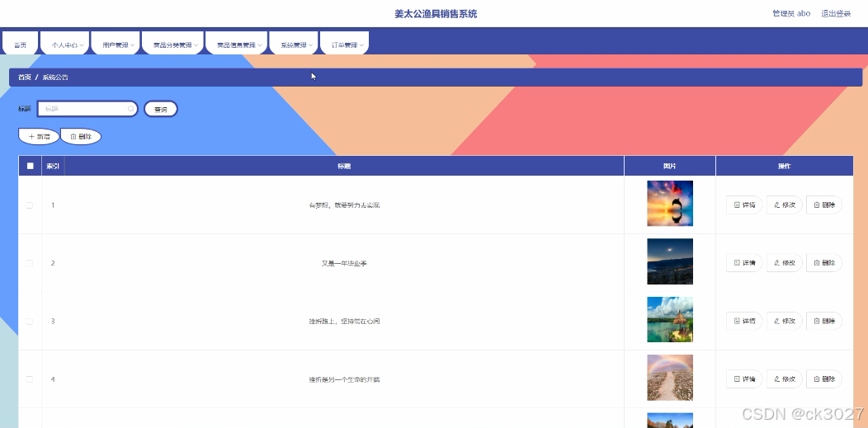Click the 新增 add button
This screenshot has width=868, height=428.
pos(39,136)
